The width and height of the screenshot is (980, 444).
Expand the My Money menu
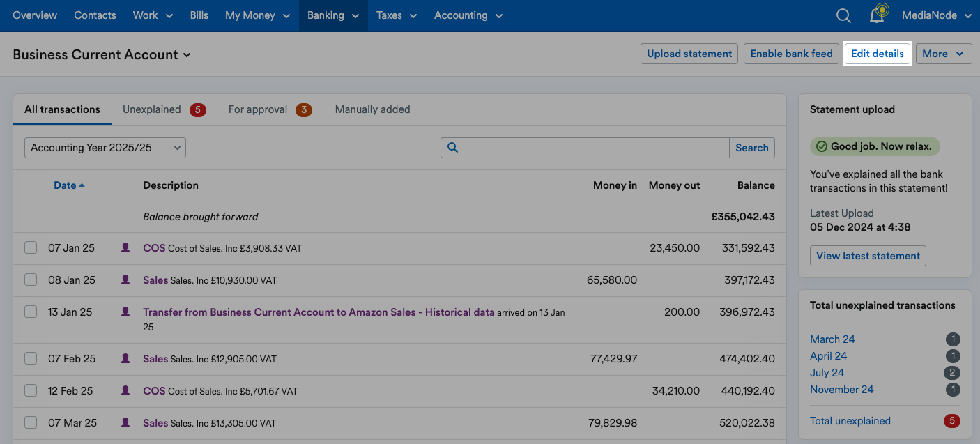[x=257, y=15]
